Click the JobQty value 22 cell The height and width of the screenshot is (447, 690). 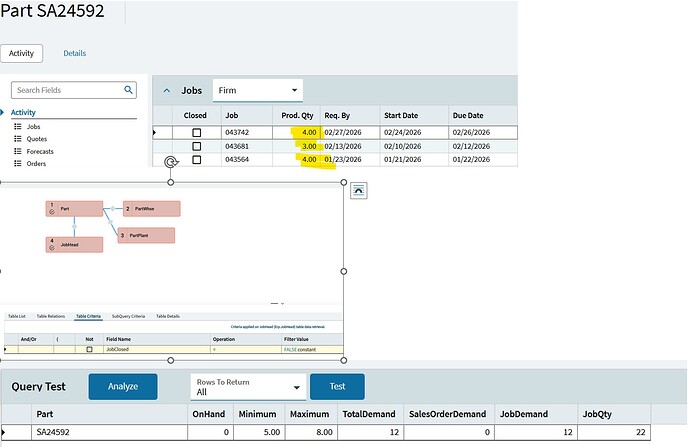[614, 432]
